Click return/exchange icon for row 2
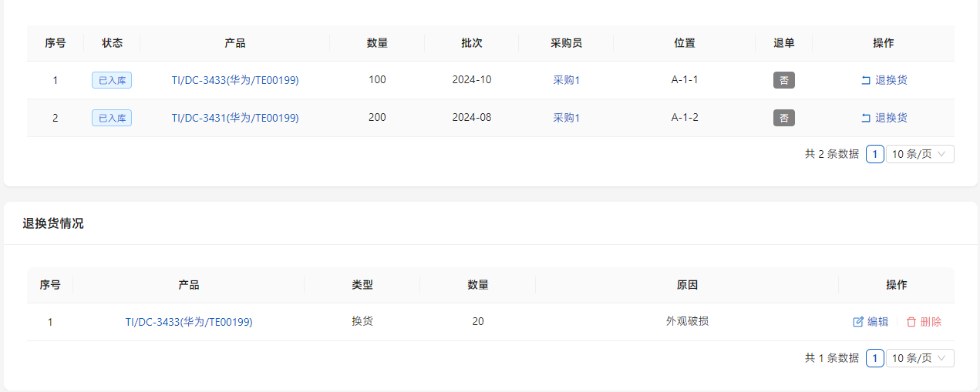This screenshot has height=392, width=980. pos(865,118)
